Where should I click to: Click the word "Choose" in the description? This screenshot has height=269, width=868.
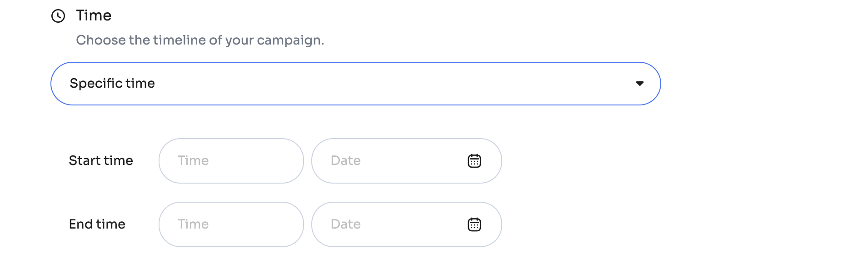tap(101, 40)
